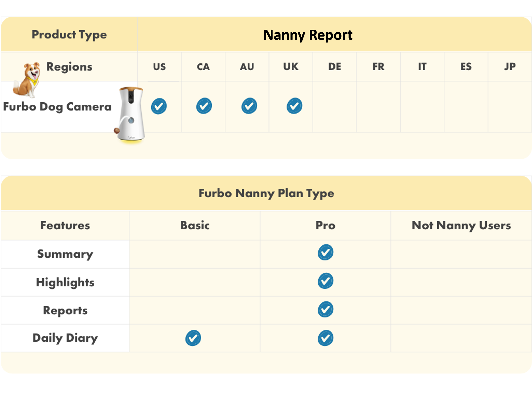This screenshot has width=532, height=399.
Task: Click the 'Pro' plan header
Action: (x=325, y=225)
